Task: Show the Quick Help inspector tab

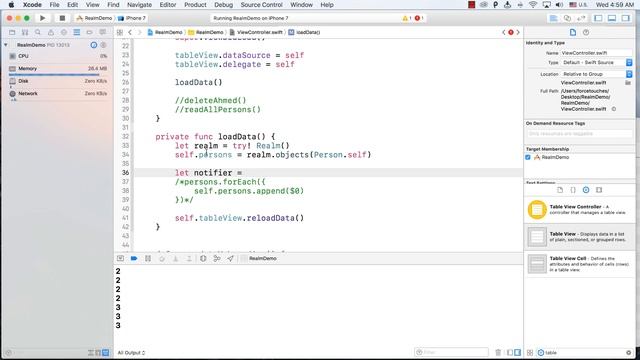Action: click(586, 32)
